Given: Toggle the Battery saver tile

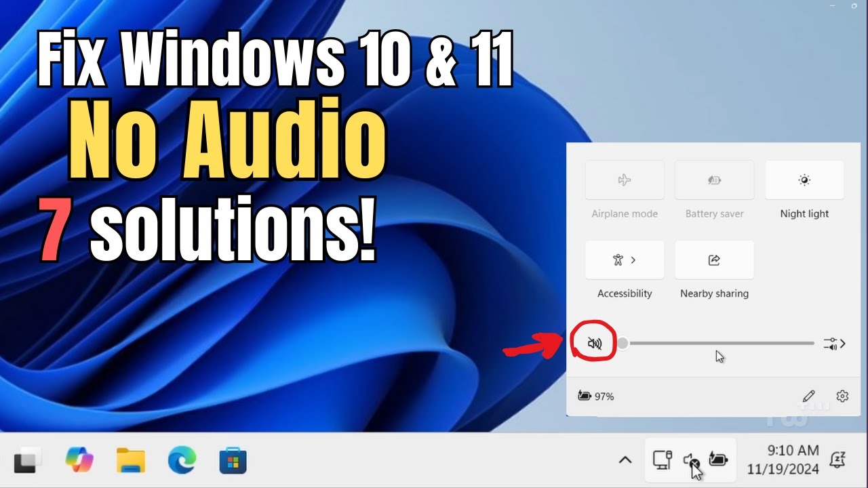Looking at the screenshot, I should (714, 180).
